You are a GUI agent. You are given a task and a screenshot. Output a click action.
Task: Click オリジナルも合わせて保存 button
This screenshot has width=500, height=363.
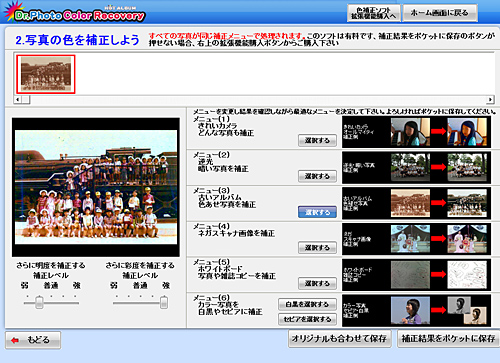coord(339,339)
